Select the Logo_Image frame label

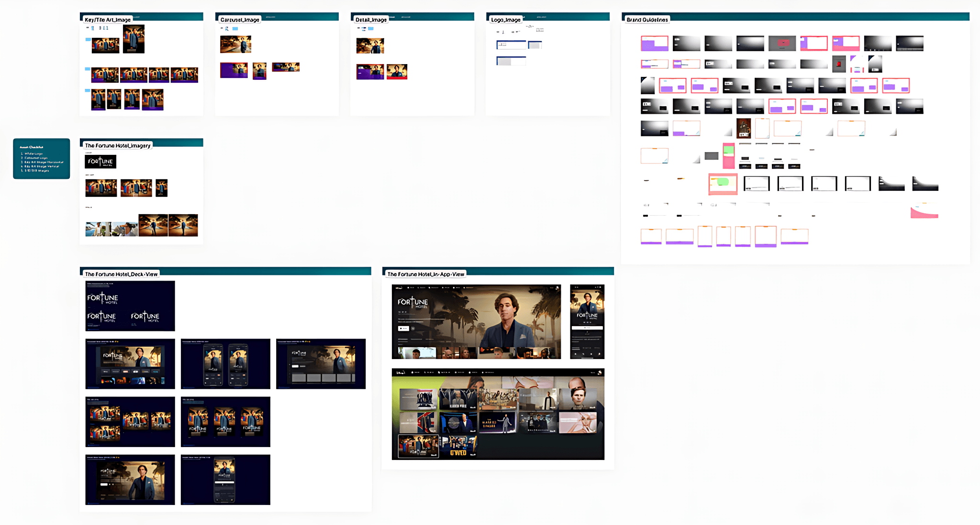tap(505, 20)
